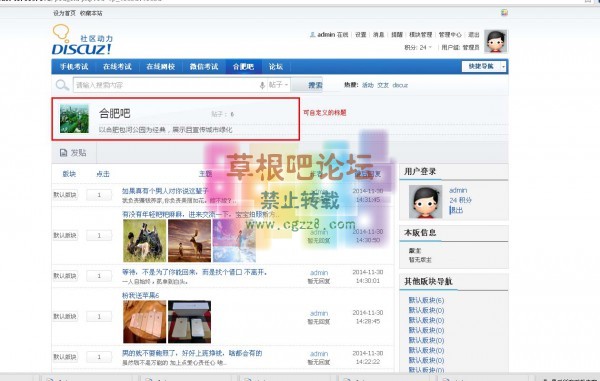Click the hot search term 交友
The width and height of the screenshot is (600, 381).
click(x=383, y=85)
